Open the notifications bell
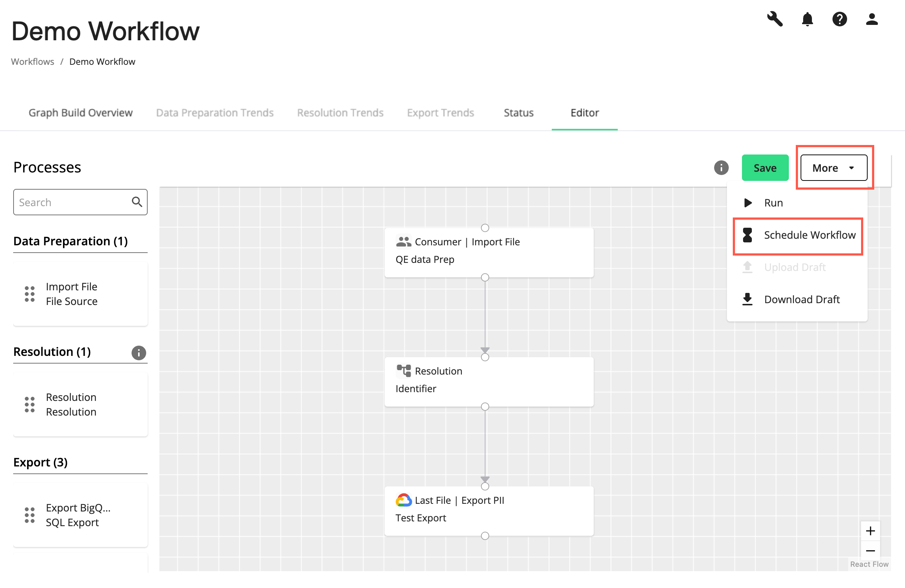The height and width of the screenshot is (588, 905). click(x=807, y=19)
